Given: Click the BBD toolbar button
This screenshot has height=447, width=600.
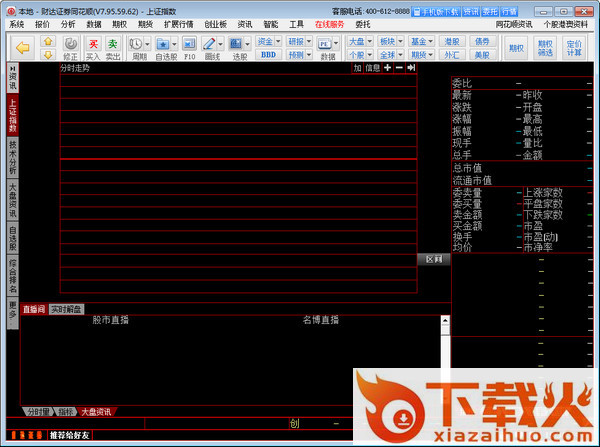Looking at the screenshot, I should click(268, 55).
